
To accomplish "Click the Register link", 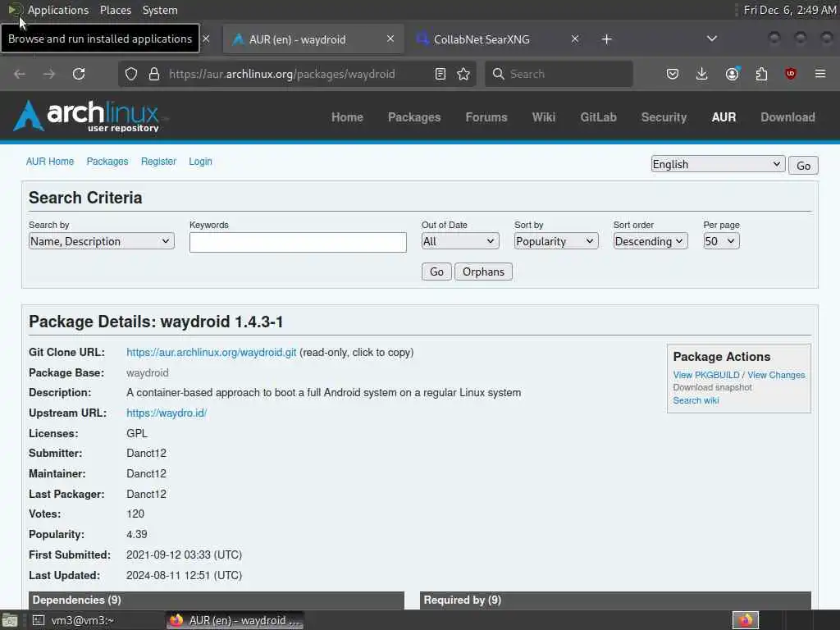I will point(158,162).
